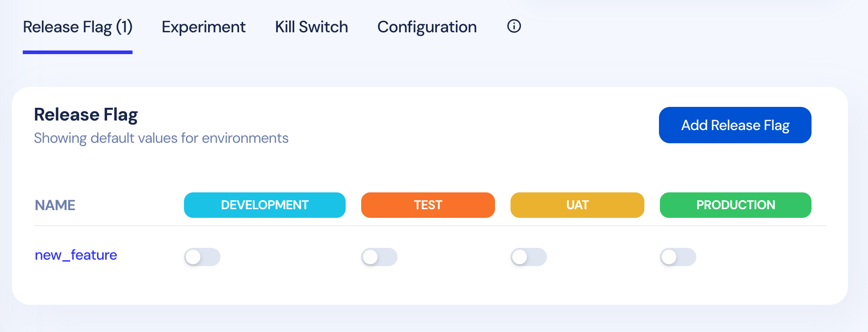
Task: Select the yellow UAT environment badge
Action: tap(577, 205)
